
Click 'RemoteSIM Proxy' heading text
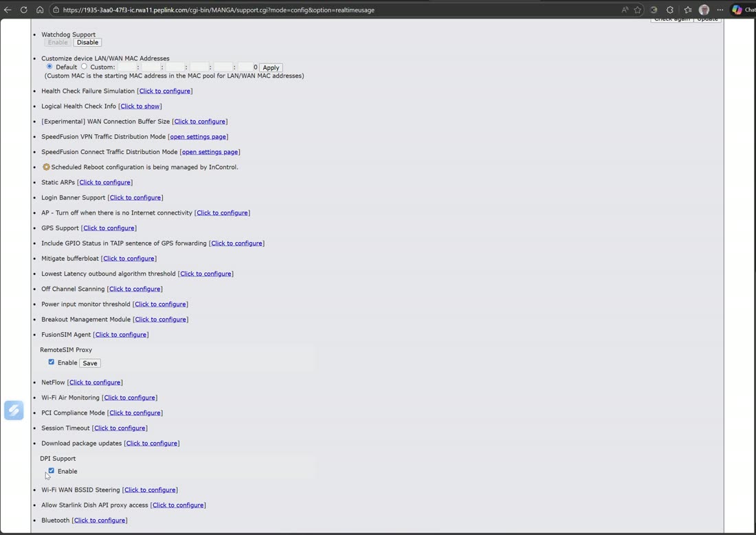click(66, 350)
